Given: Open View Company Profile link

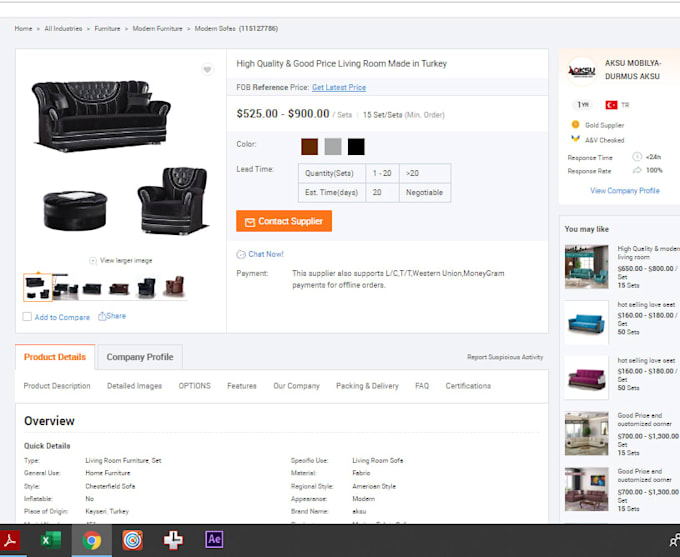Looking at the screenshot, I should 624,190.
